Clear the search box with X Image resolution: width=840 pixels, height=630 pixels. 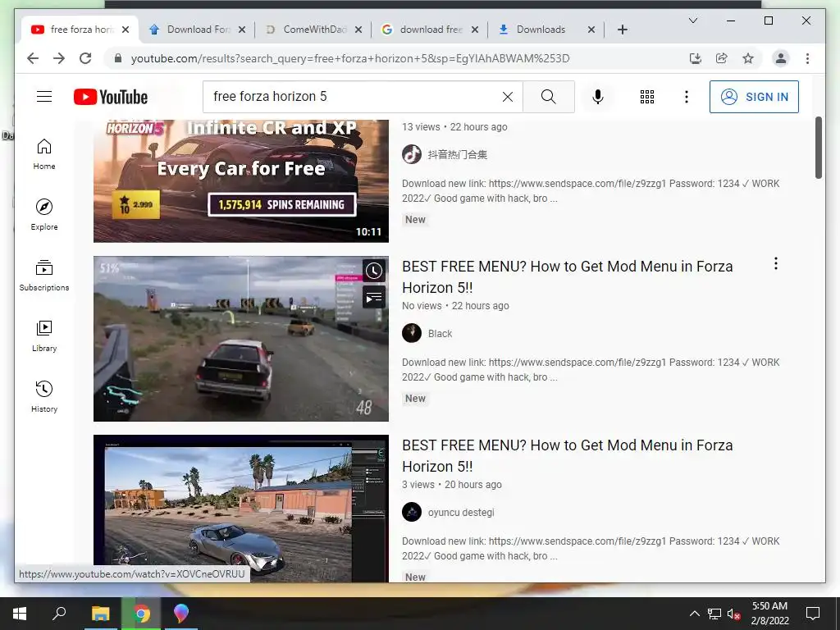point(507,97)
